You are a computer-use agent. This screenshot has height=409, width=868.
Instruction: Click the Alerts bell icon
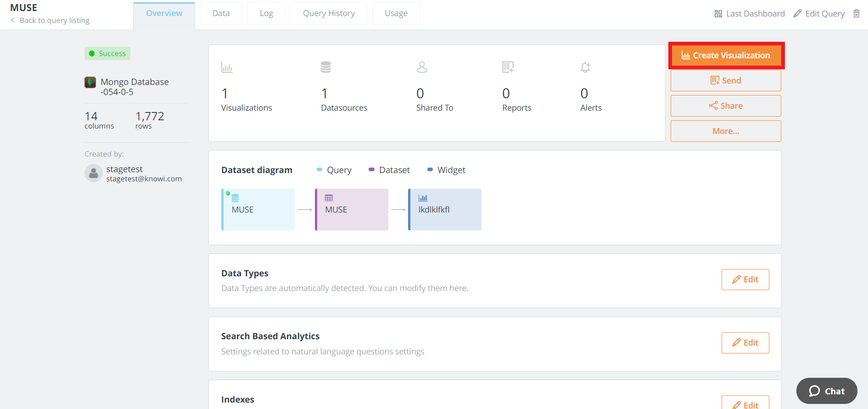[x=585, y=67]
